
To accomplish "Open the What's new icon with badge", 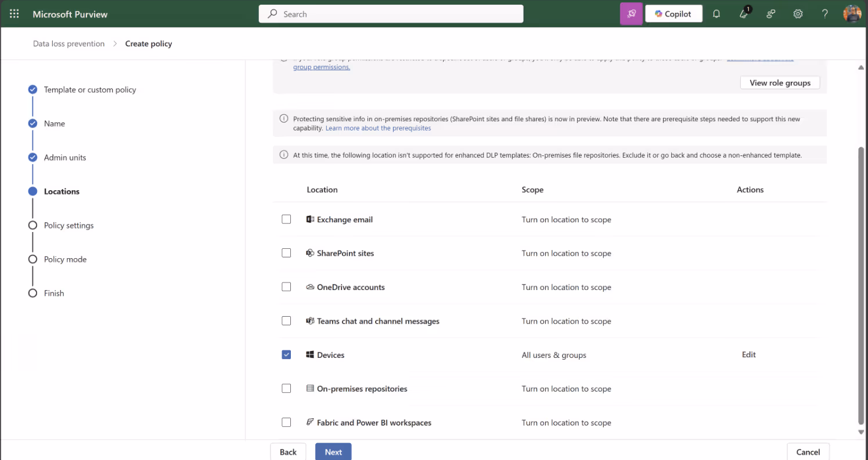I will pyautogui.click(x=744, y=14).
